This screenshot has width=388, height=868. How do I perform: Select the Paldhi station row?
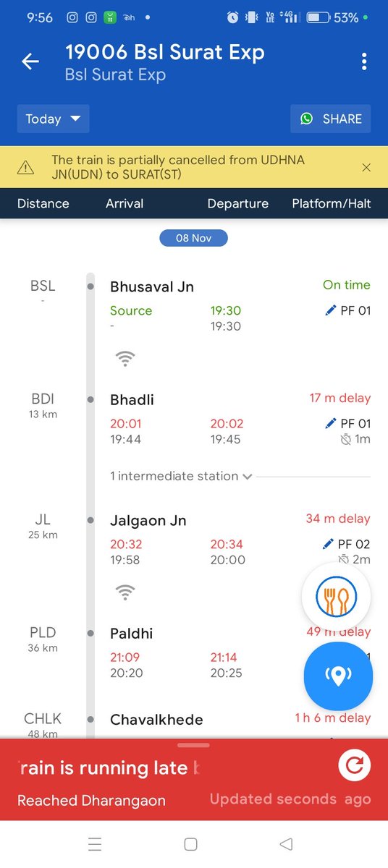click(194, 653)
